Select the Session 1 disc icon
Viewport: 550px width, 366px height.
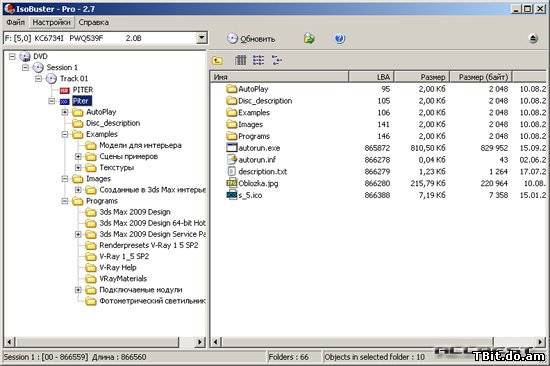[38, 67]
